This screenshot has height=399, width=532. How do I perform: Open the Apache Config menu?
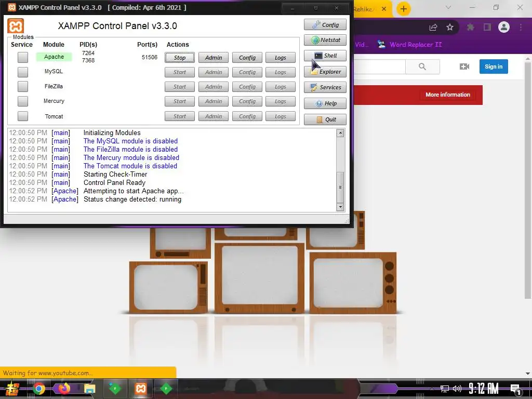247,58
